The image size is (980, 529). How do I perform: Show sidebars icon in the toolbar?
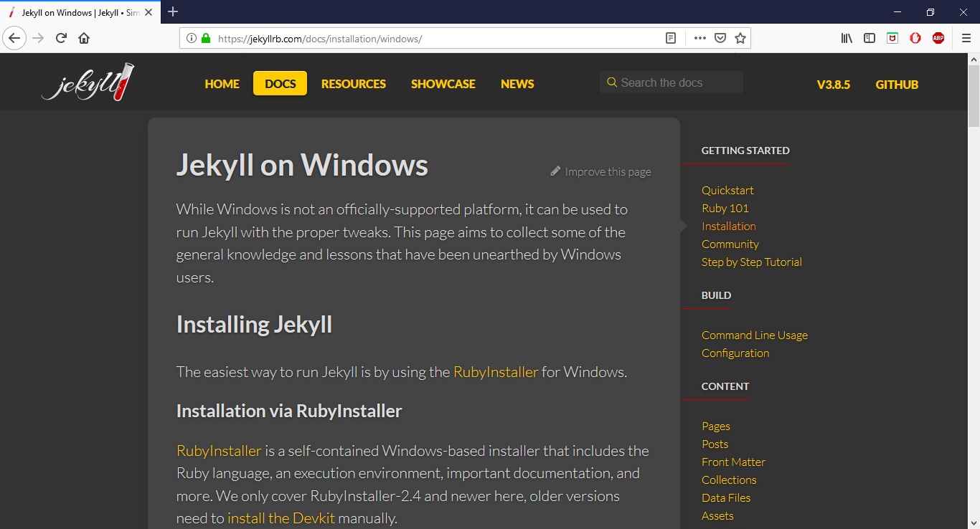870,39
